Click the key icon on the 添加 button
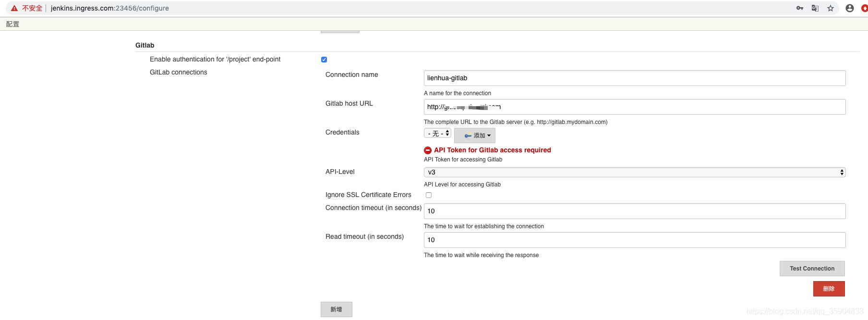Image resolution: width=868 pixels, height=320 pixels. (x=468, y=136)
